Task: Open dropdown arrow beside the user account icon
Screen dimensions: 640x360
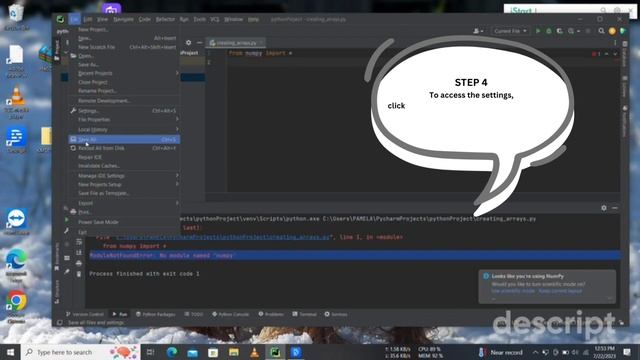Action: [x=482, y=31]
